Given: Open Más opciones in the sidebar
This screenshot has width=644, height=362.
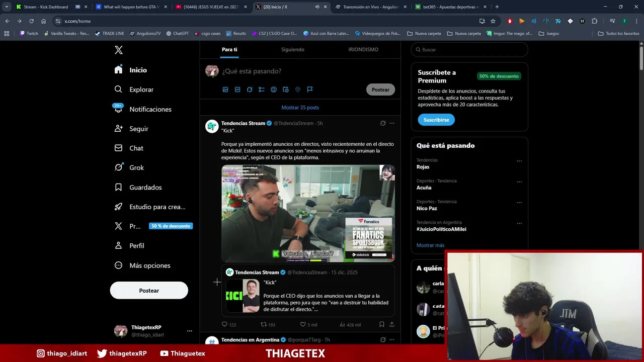Looking at the screenshot, I should [142, 265].
